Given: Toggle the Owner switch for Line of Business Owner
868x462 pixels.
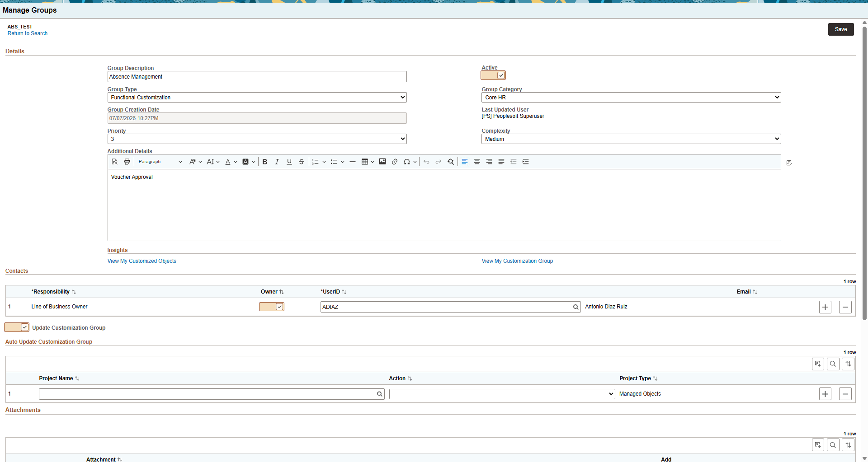Looking at the screenshot, I should click(x=272, y=307).
